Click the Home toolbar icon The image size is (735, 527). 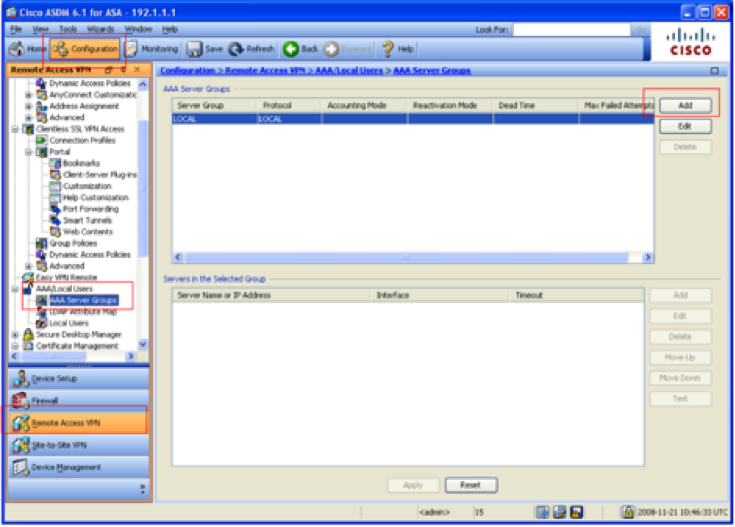click(x=17, y=49)
